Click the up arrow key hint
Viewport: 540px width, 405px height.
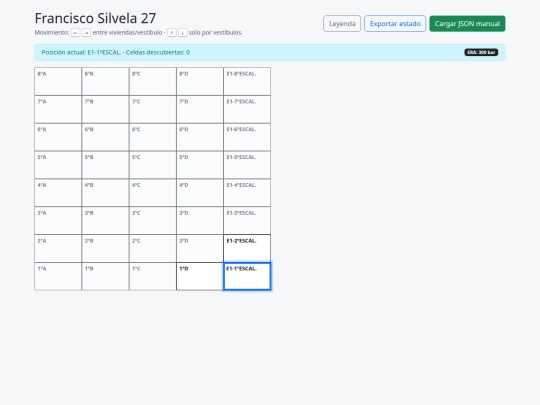pos(172,33)
